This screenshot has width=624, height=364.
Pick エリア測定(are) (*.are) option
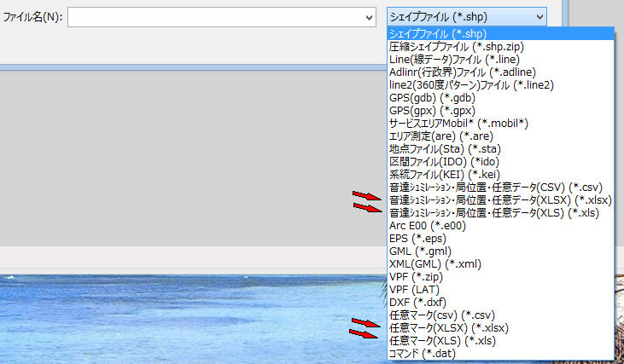pos(441,136)
